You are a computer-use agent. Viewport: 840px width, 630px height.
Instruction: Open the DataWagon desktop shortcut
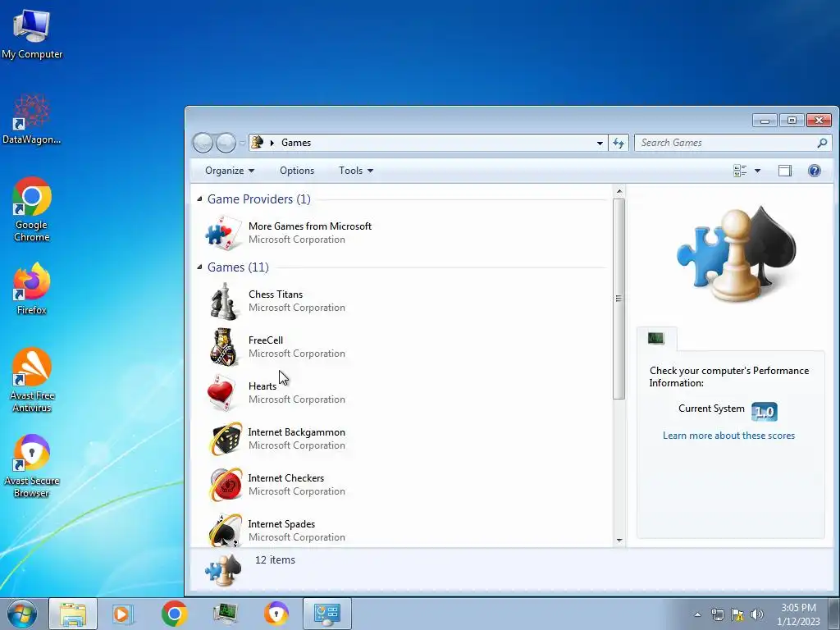[x=32, y=119]
